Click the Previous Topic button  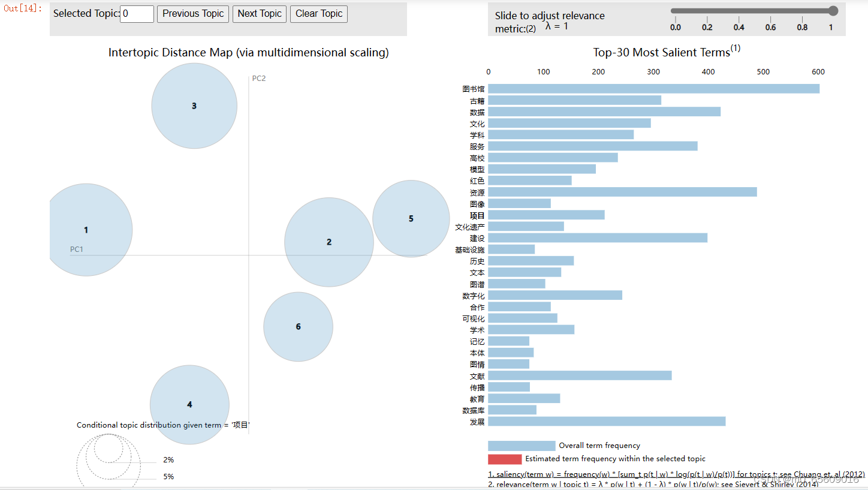(x=192, y=14)
